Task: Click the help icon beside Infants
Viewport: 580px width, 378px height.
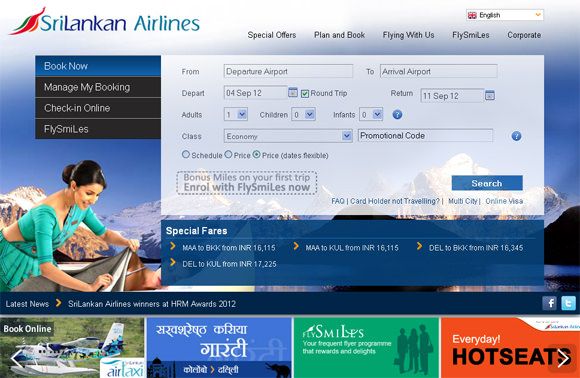Action: click(x=397, y=115)
